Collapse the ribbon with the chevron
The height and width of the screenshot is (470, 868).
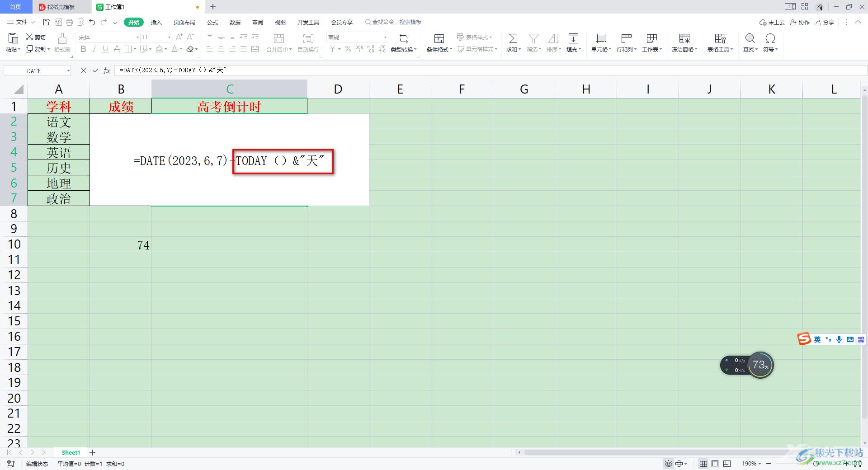click(x=858, y=22)
